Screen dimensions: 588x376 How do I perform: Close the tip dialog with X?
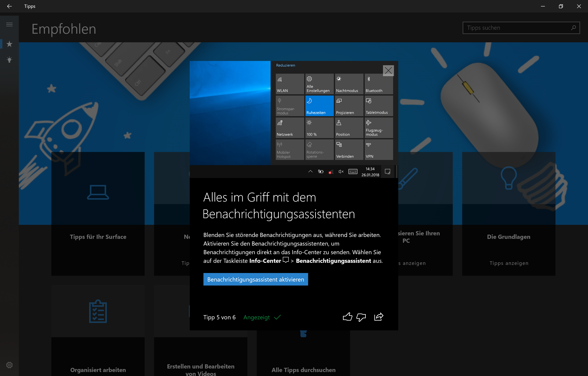(388, 70)
